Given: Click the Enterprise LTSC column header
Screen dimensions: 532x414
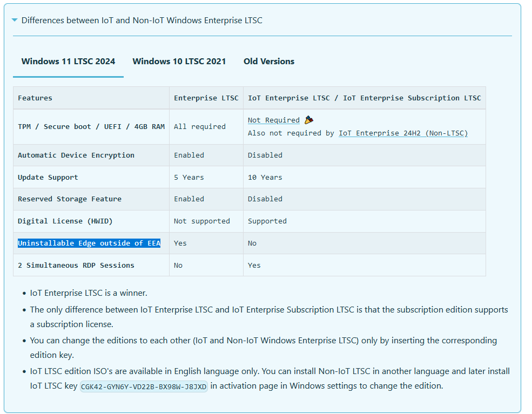Looking at the screenshot, I should pos(206,98).
